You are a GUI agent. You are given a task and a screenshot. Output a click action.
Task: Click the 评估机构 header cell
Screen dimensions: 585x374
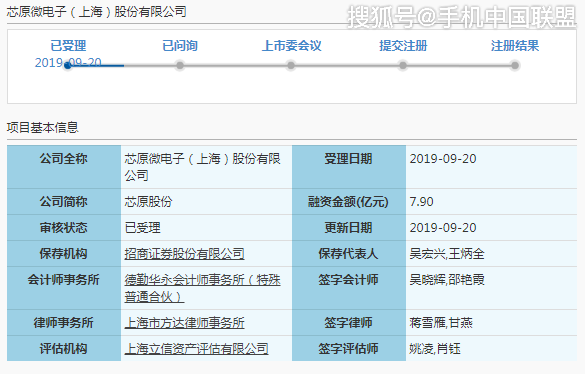pos(64,349)
